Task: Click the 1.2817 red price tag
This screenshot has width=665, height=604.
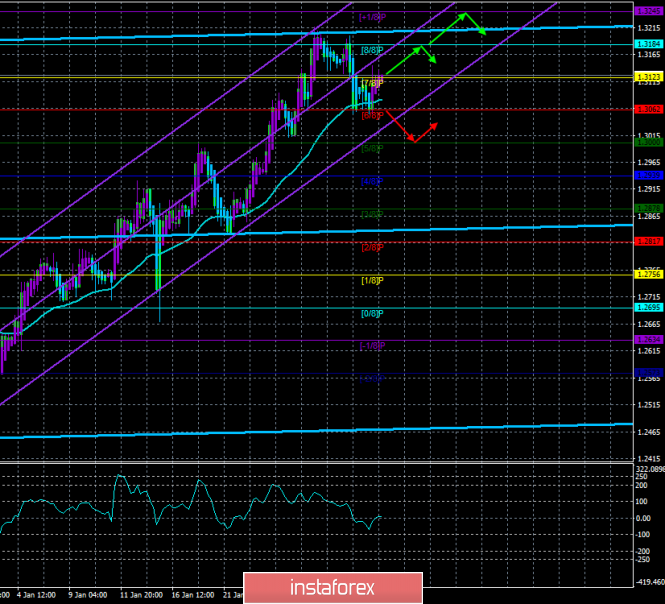Action: tap(648, 241)
